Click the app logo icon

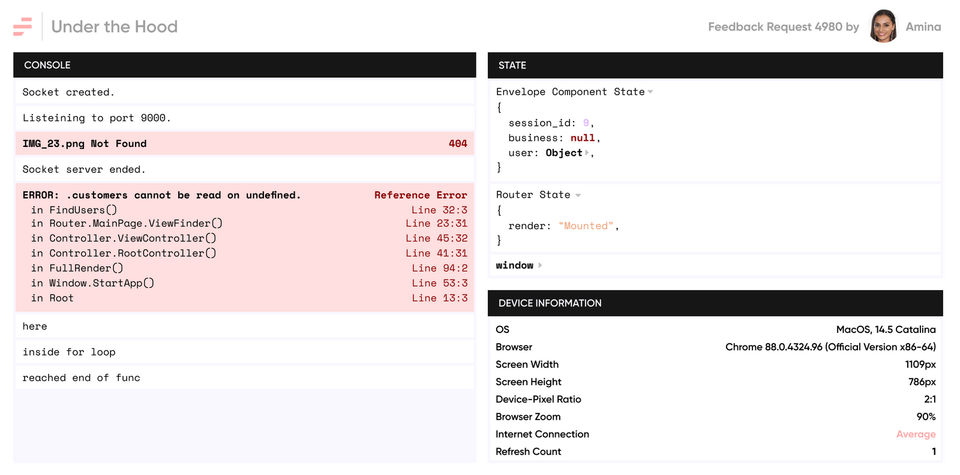[23, 26]
